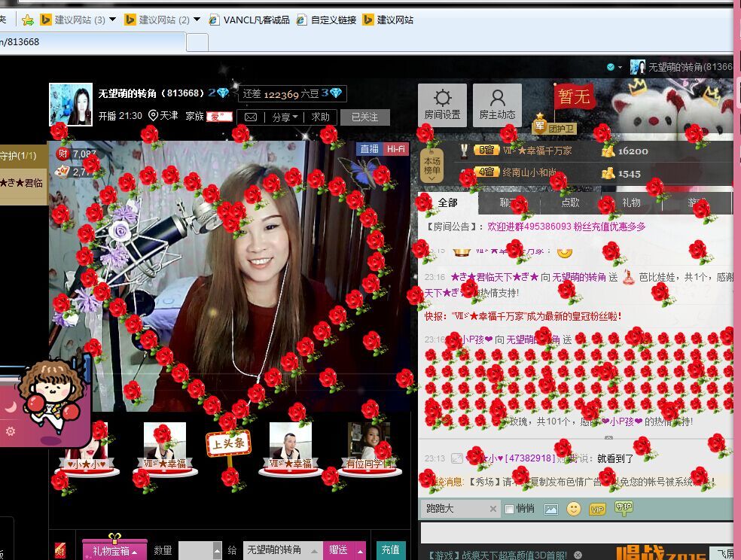Open the VANCL凡客诚品 bookmark
This screenshot has width=741, height=560.
(249, 20)
